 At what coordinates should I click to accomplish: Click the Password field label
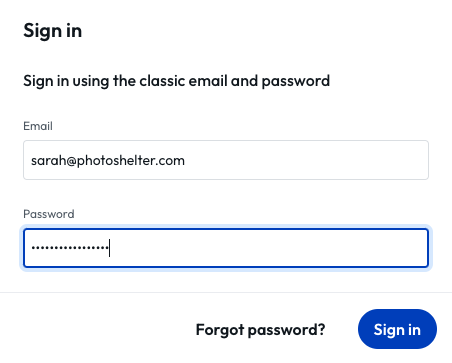click(x=49, y=214)
